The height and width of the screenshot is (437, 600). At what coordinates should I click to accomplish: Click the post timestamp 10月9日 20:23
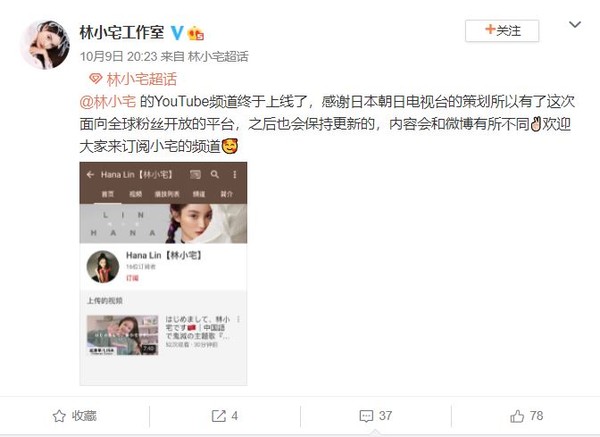click(118, 57)
